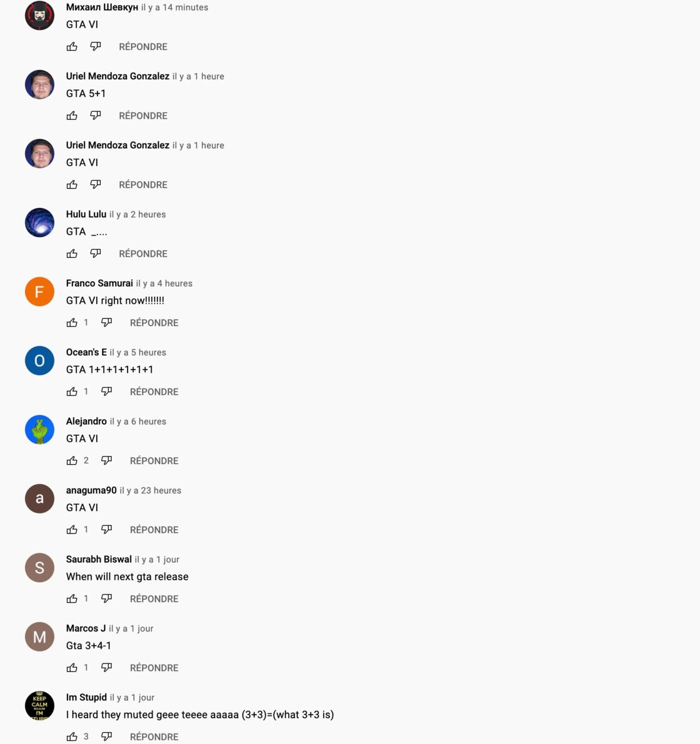Viewport: 700px width, 744px height.
Task: Dislike Uriel Mendoza Gonzalez's GTA 5+1 comment
Action: coord(96,116)
